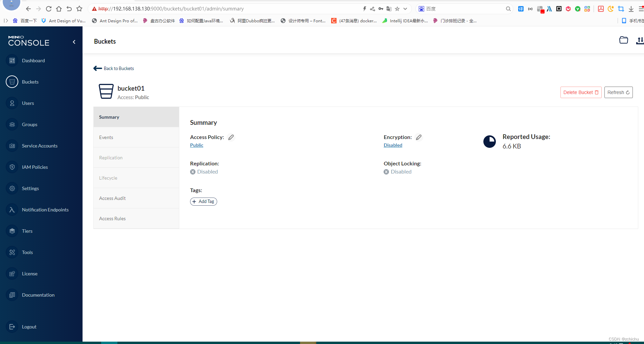
Task: Open the browser favorites dropdown arrow
Action: tap(405, 8)
